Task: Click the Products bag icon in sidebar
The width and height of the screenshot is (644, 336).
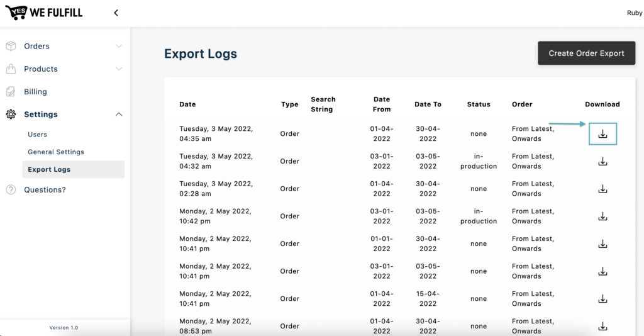Action: coord(11,69)
